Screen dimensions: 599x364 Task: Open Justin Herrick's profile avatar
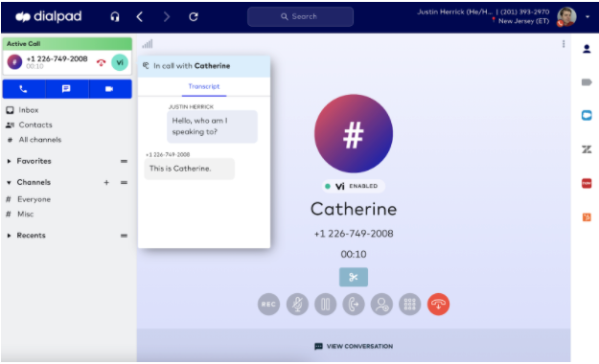[566, 17]
